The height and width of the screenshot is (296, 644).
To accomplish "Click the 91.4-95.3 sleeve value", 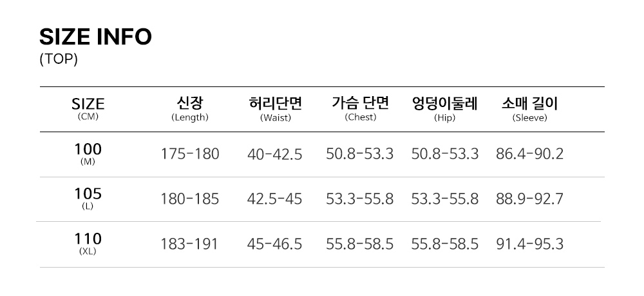I will pyautogui.click(x=529, y=244).
